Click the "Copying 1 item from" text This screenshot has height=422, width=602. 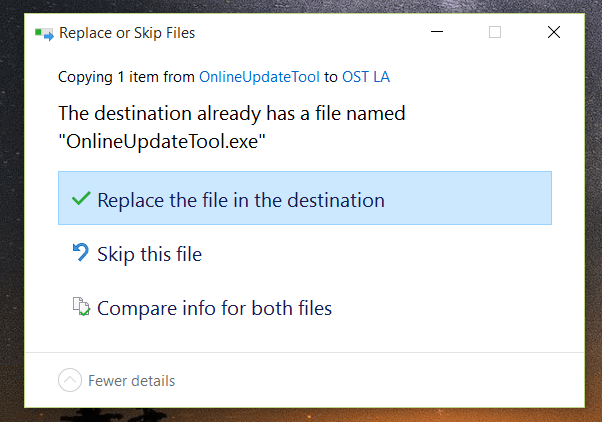click(126, 77)
